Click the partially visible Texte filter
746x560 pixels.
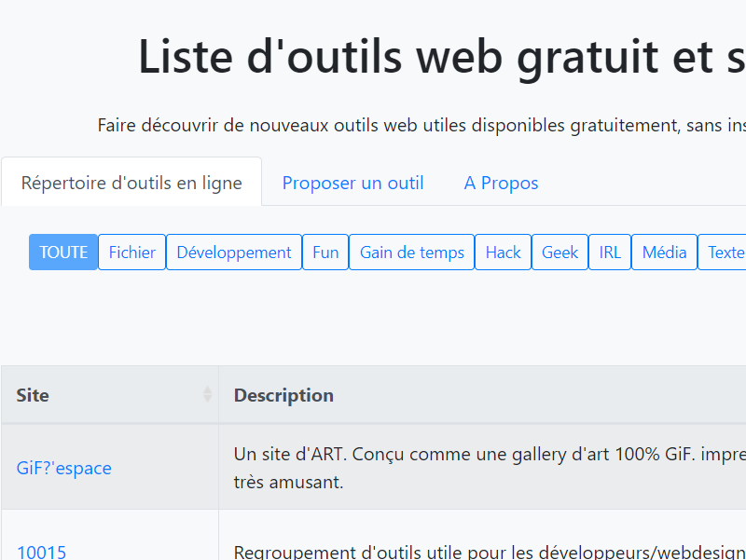[724, 253]
